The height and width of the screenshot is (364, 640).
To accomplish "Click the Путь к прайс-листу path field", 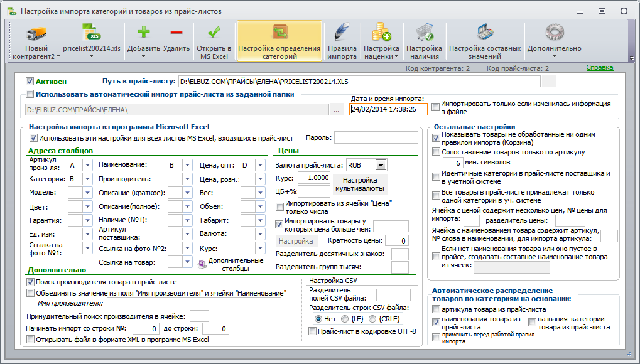I will tap(359, 82).
